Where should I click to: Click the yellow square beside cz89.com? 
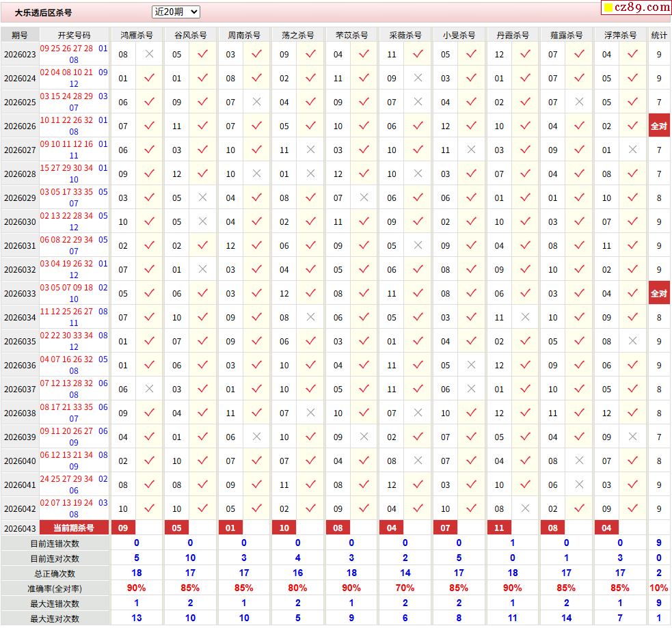(607, 8)
